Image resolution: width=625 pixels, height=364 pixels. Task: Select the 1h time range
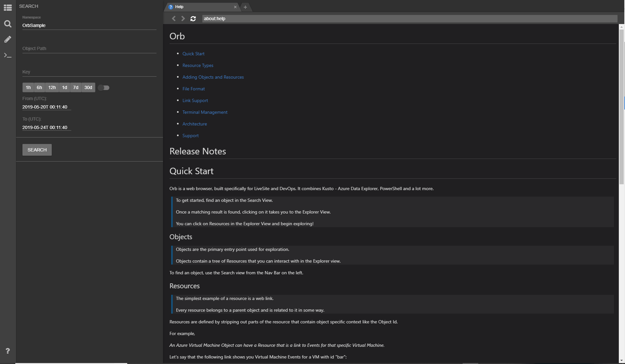coord(28,88)
